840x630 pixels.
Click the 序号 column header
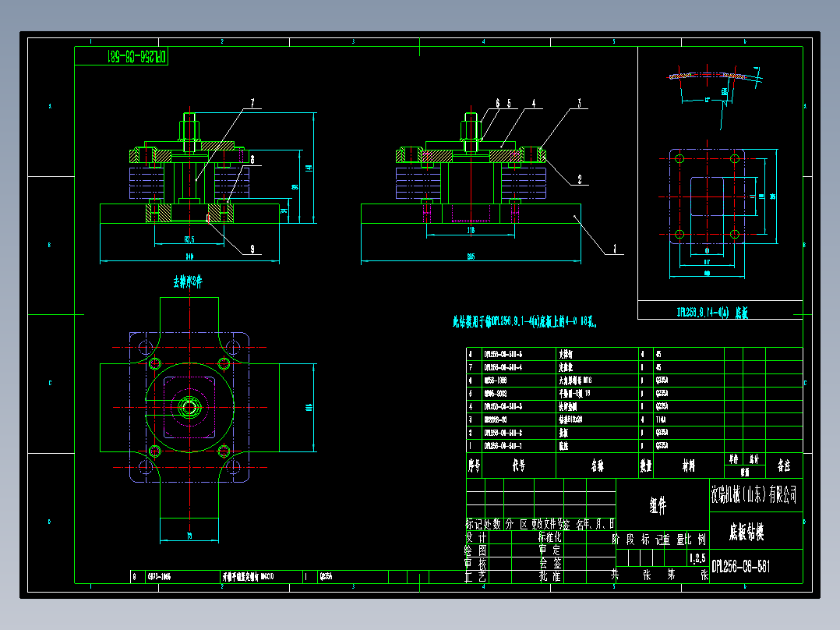[474, 465]
